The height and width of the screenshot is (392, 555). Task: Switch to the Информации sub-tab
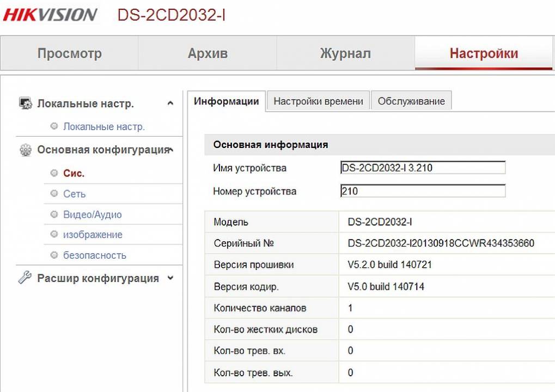tap(227, 101)
